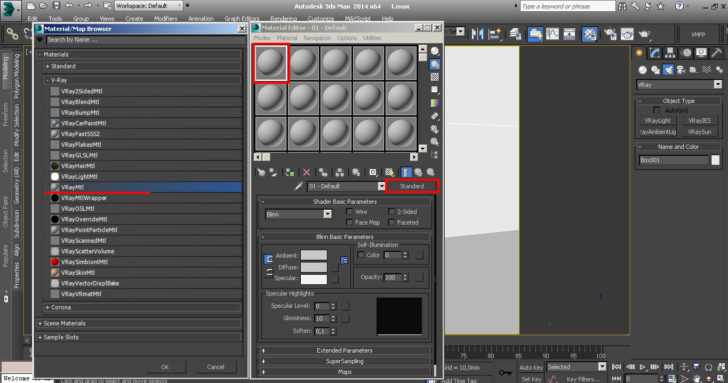Toggle Ambient-Diffuse color lock button
The image size is (728, 383).
pyautogui.click(x=268, y=259)
